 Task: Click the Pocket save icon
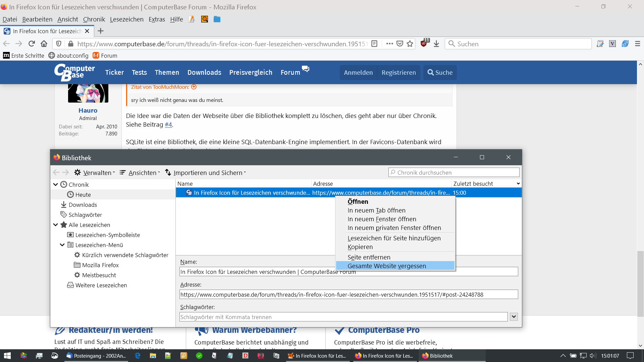(x=400, y=44)
